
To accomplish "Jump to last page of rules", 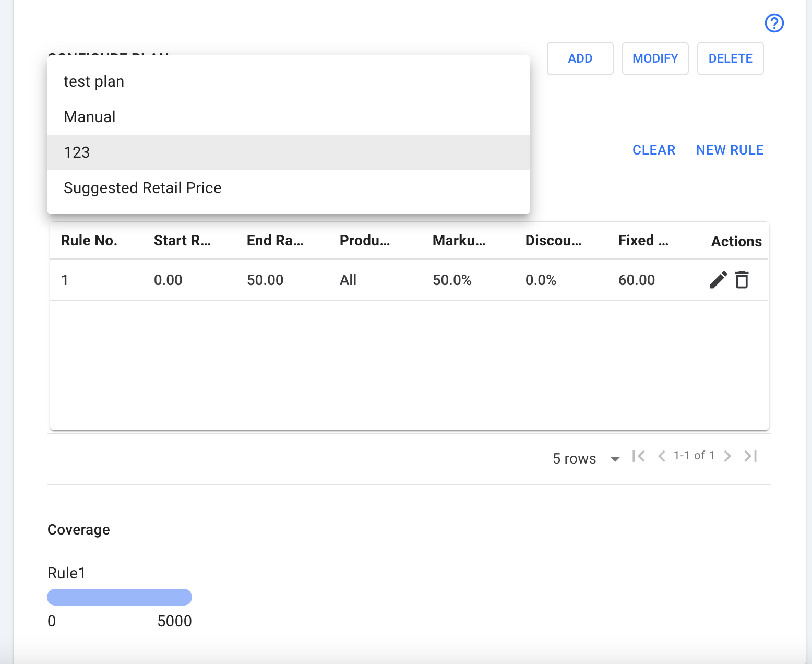I will click(x=750, y=456).
